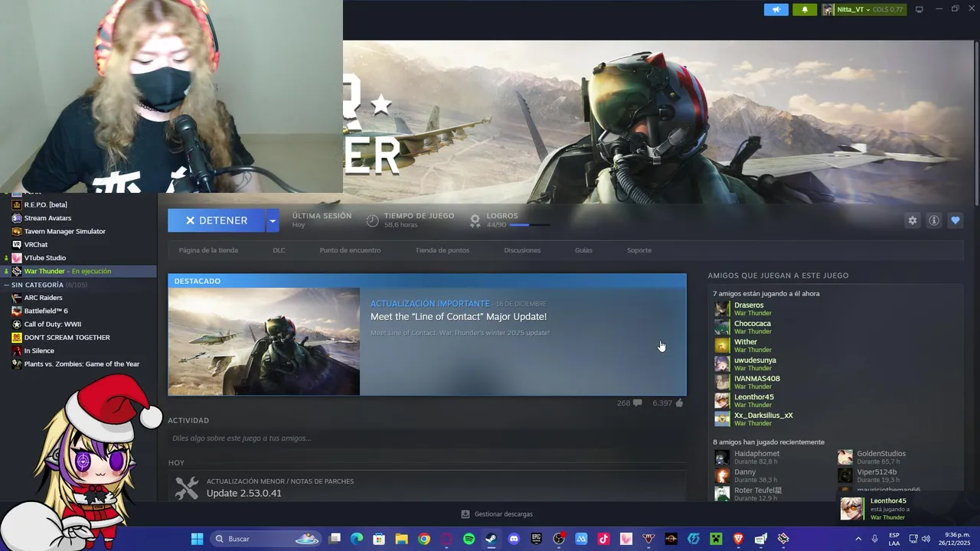The height and width of the screenshot is (551, 980).
Task: Open the Discusiones tab
Action: coord(522,250)
